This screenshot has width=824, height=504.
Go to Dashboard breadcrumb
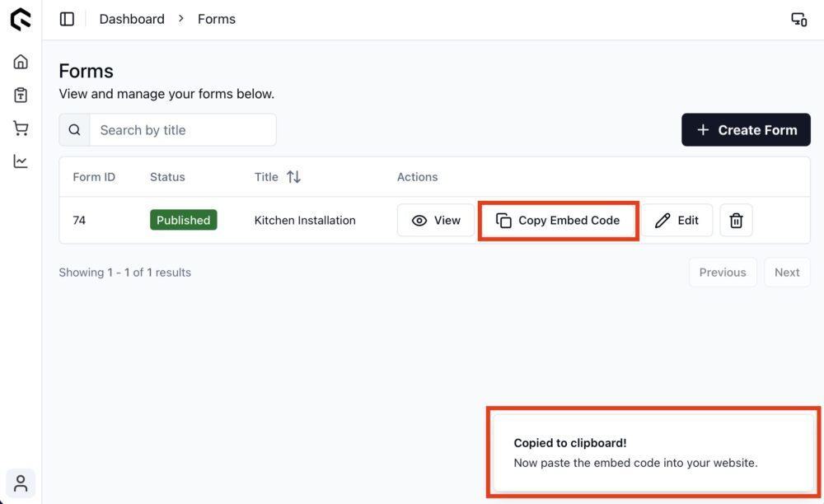point(132,19)
